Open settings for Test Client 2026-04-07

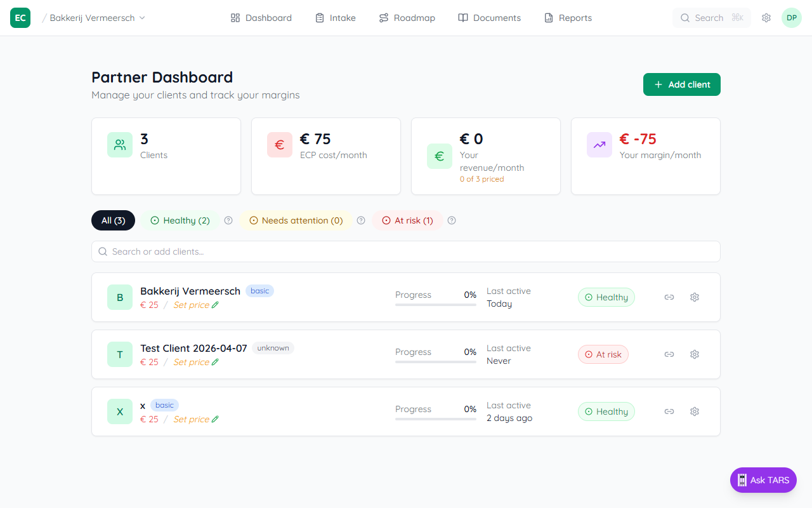click(x=694, y=354)
